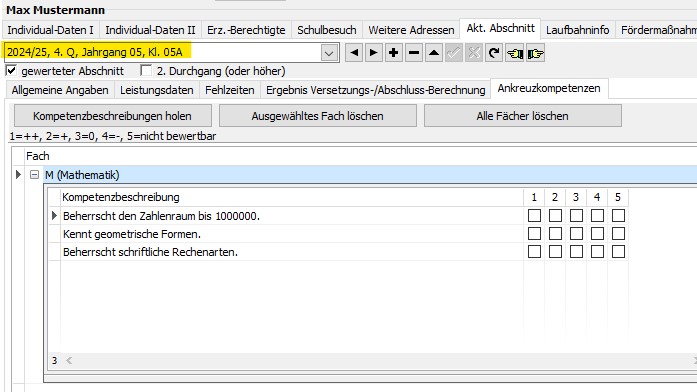697x392 pixels.
Task: Toggle the gewerteter Abschnitt checkbox
Action: [x=11, y=70]
